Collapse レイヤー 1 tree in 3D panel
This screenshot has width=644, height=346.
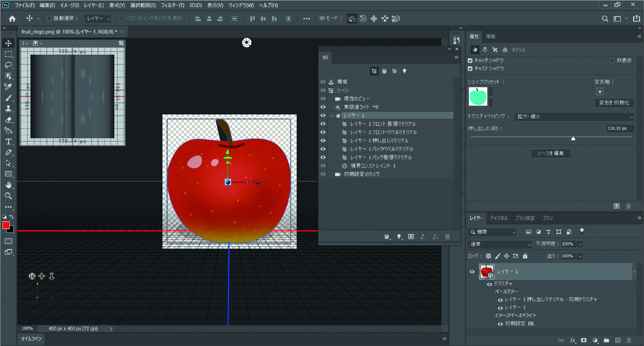pyautogui.click(x=332, y=116)
